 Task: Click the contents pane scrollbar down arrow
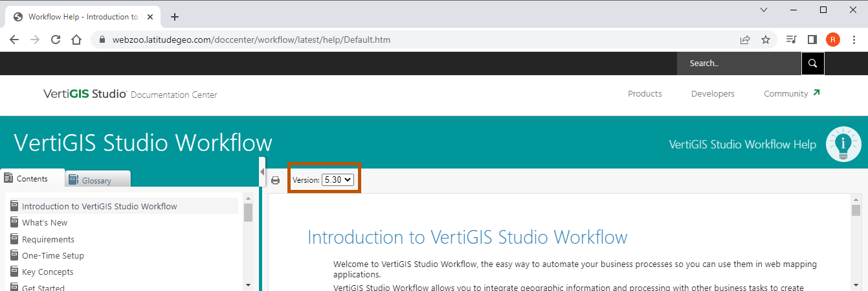click(x=248, y=285)
